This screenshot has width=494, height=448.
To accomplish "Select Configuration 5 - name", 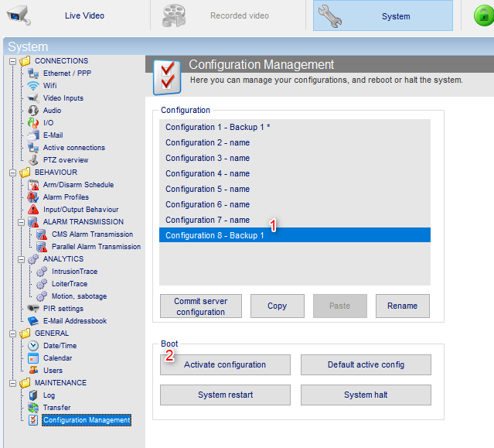I will click(x=295, y=189).
